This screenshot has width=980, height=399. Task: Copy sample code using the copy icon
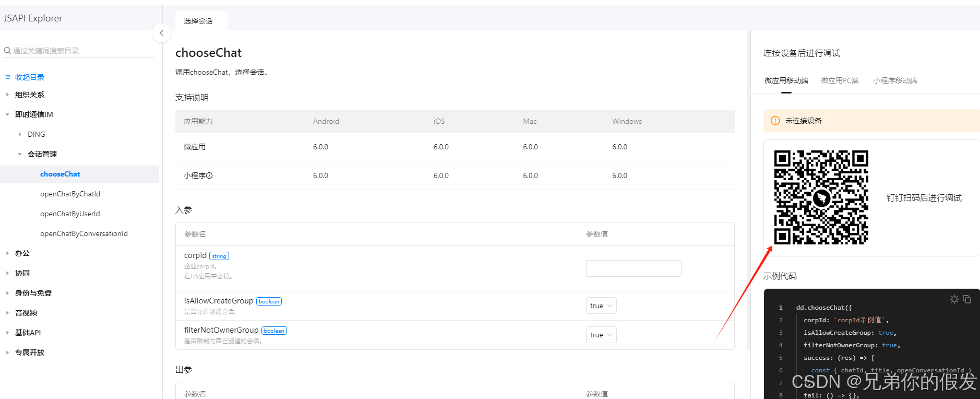(x=967, y=299)
